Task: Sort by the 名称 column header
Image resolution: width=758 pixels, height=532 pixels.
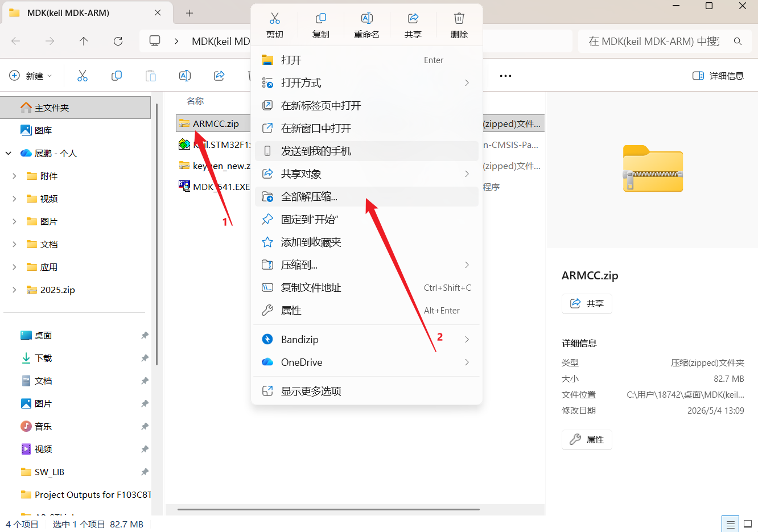Action: 195,101
